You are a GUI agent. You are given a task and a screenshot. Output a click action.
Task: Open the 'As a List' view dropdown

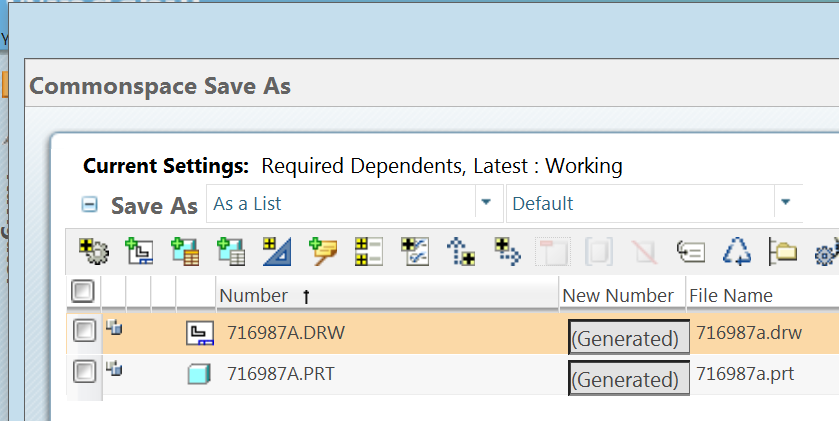(x=486, y=202)
